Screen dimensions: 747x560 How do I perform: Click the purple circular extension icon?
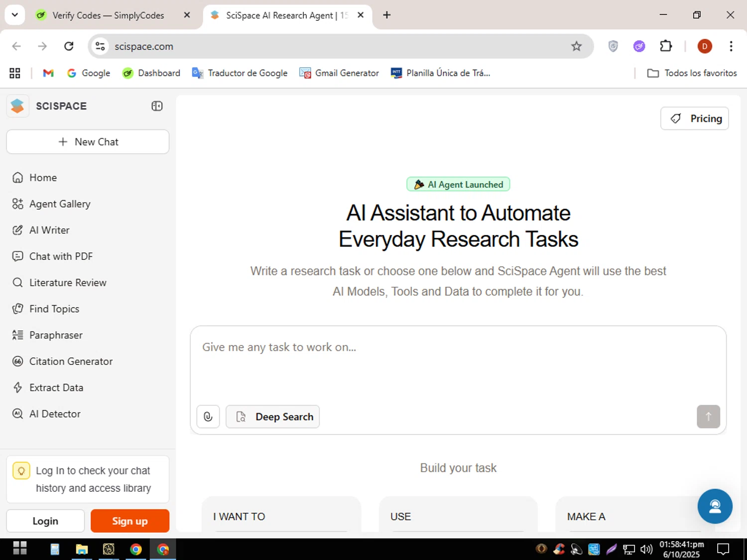(639, 46)
